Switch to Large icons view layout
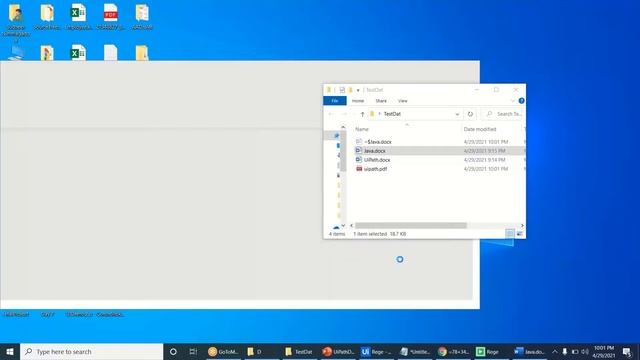Image resolution: width=640 pixels, height=360 pixels. pos(520,234)
